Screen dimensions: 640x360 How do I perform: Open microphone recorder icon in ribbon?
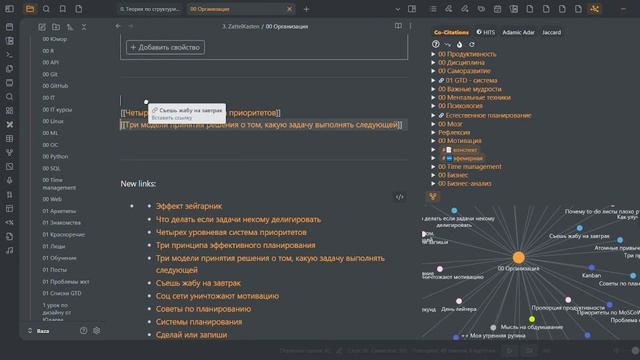coord(9,180)
